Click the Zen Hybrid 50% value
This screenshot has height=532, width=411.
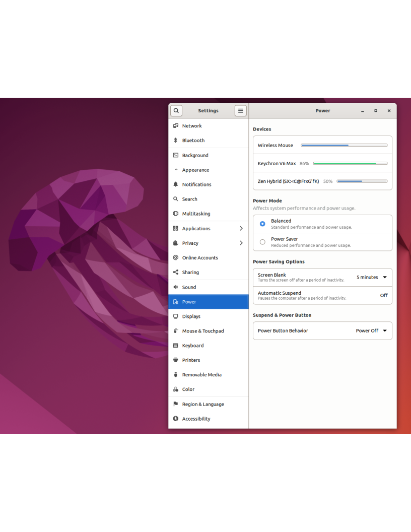point(327,181)
